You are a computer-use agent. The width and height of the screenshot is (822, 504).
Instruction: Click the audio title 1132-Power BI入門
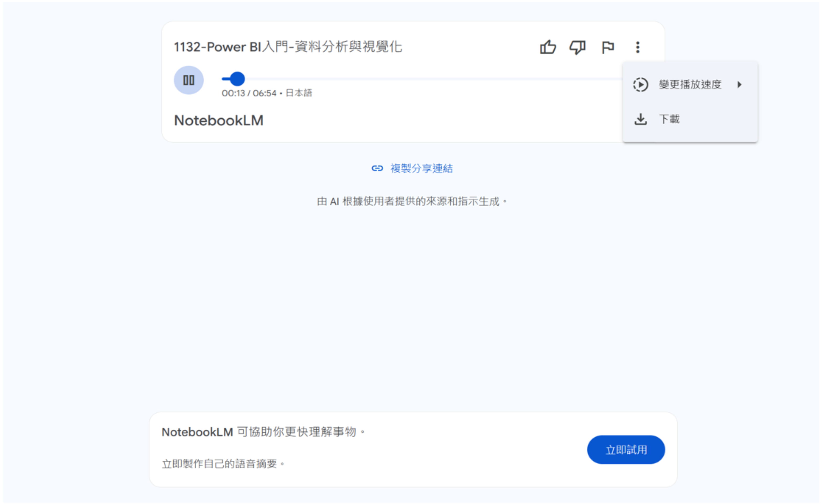pyautogui.click(x=288, y=47)
